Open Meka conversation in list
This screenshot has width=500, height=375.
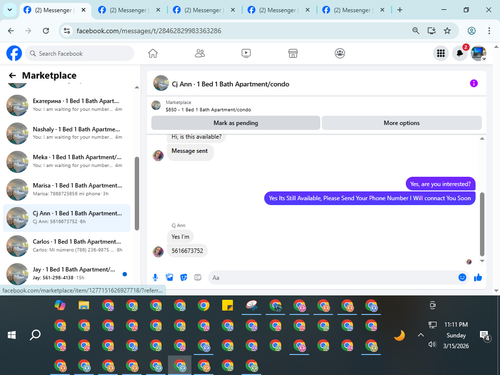pyautogui.click(x=67, y=161)
